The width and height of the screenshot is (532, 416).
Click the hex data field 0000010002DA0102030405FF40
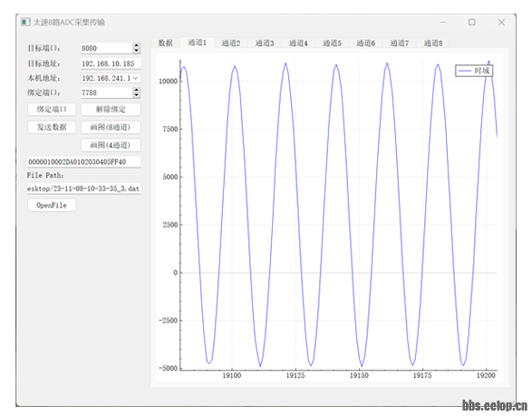point(83,162)
